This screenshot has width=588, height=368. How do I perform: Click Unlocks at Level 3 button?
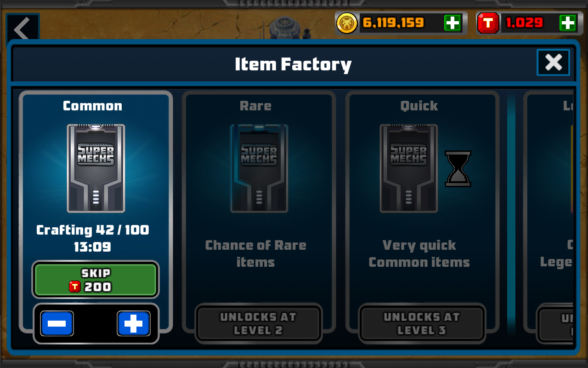coord(422,323)
